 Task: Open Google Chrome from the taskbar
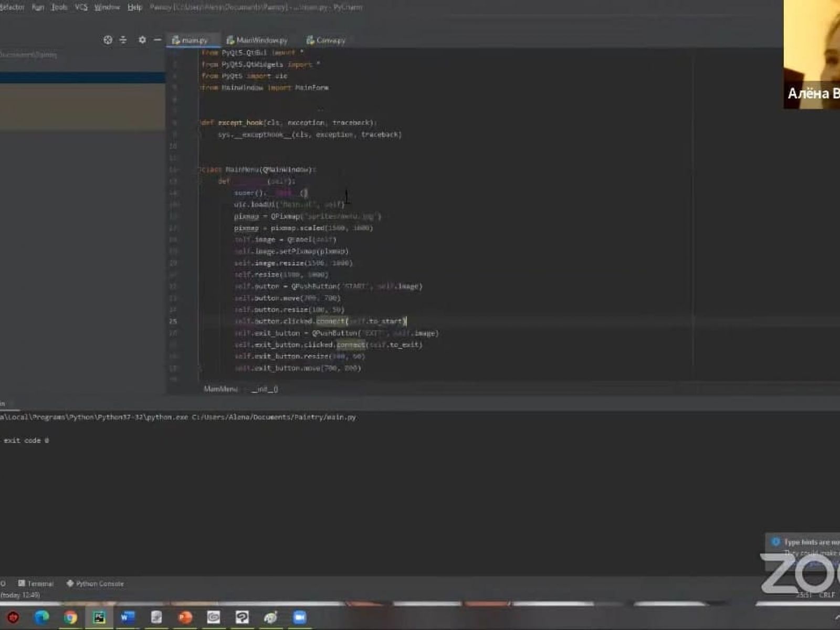pos(70,617)
